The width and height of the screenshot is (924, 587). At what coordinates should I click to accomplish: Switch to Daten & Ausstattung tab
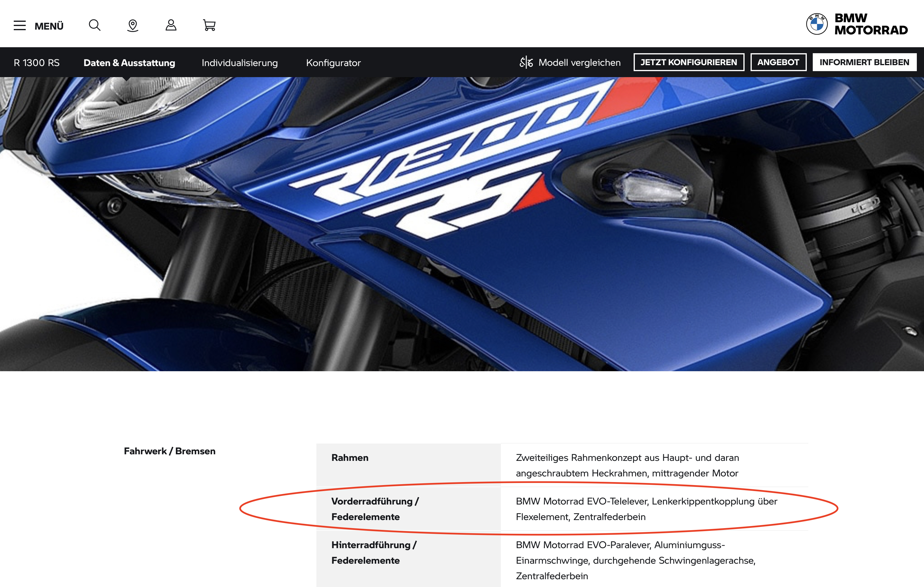(x=129, y=63)
